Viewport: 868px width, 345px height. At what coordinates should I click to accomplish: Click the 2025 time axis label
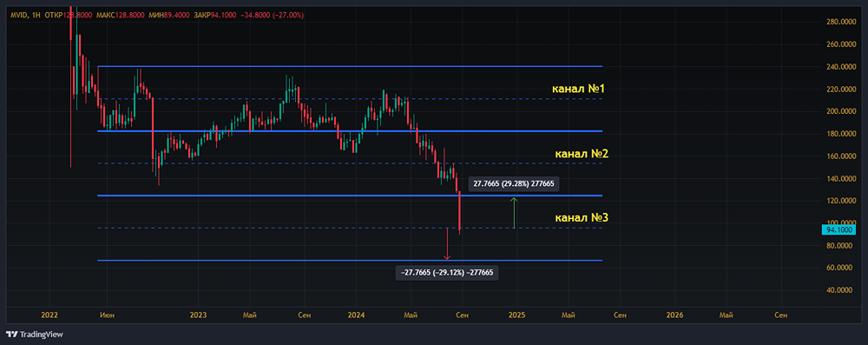click(x=517, y=315)
